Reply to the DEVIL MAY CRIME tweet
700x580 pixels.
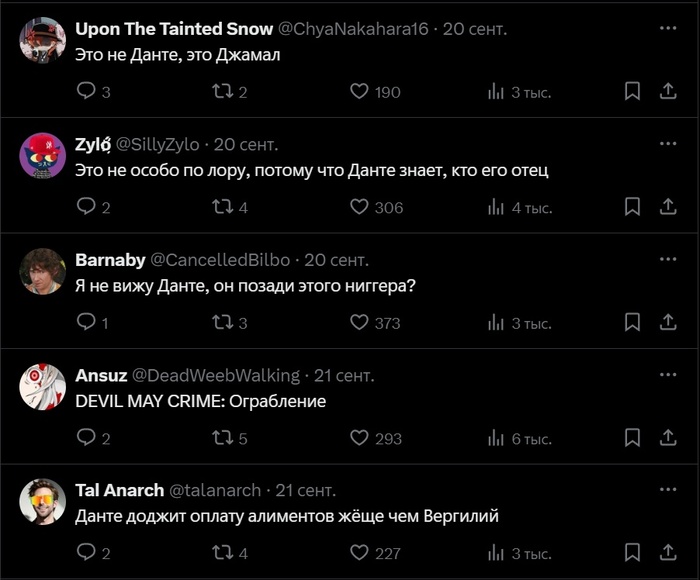pos(86,438)
